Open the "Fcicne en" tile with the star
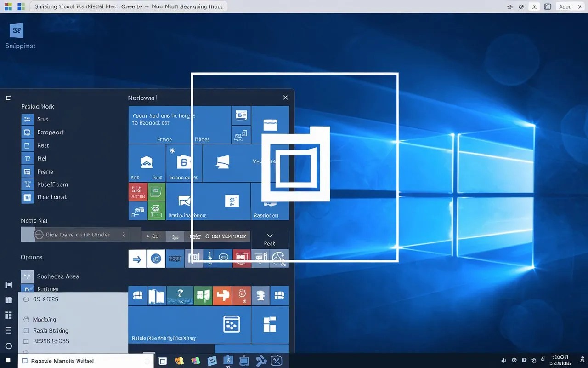The width and height of the screenshot is (588, 368). (x=184, y=163)
